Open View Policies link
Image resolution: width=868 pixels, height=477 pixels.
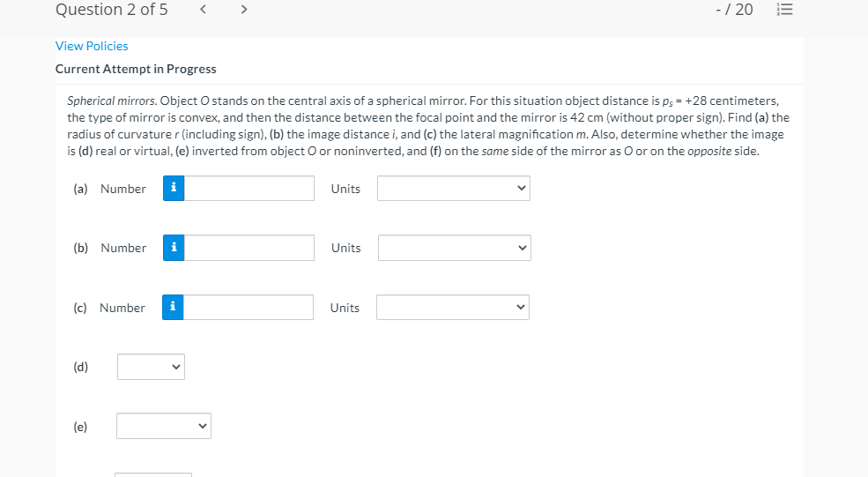(x=92, y=46)
